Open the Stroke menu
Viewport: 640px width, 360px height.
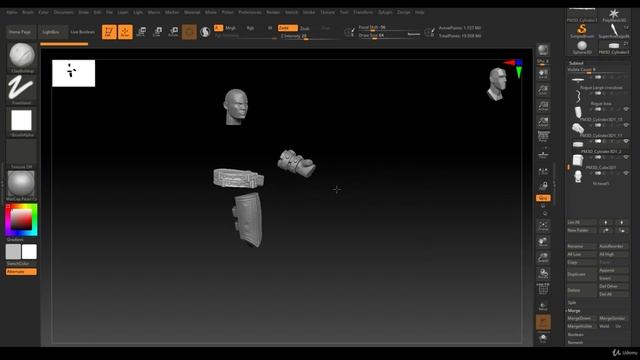tap(309, 12)
